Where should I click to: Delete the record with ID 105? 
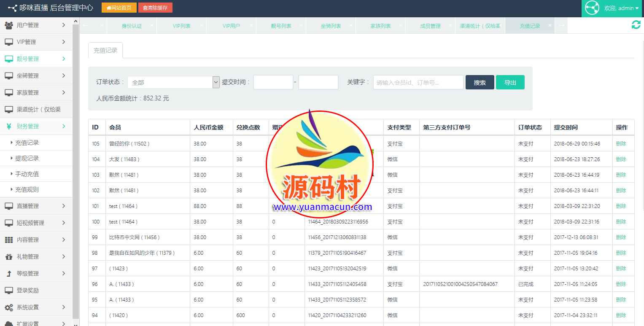(x=621, y=143)
